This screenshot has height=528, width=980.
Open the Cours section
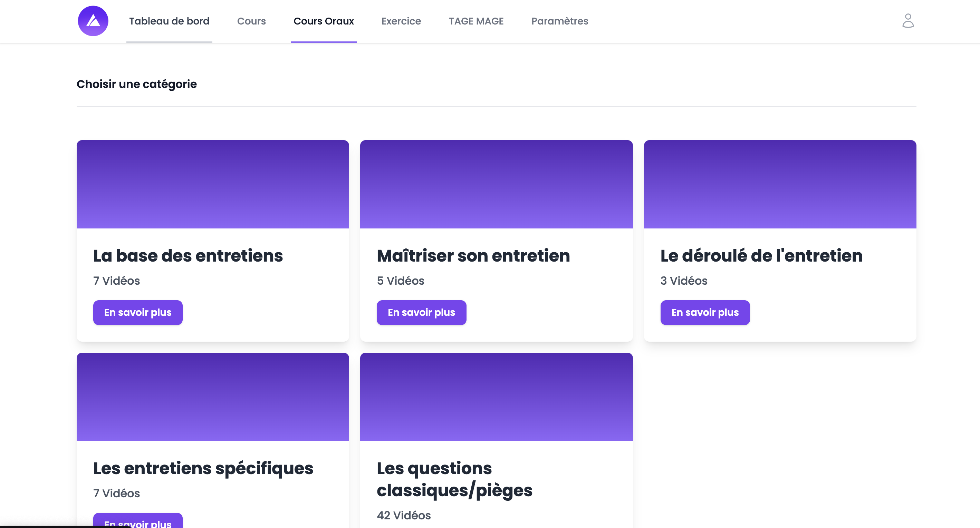(x=251, y=21)
